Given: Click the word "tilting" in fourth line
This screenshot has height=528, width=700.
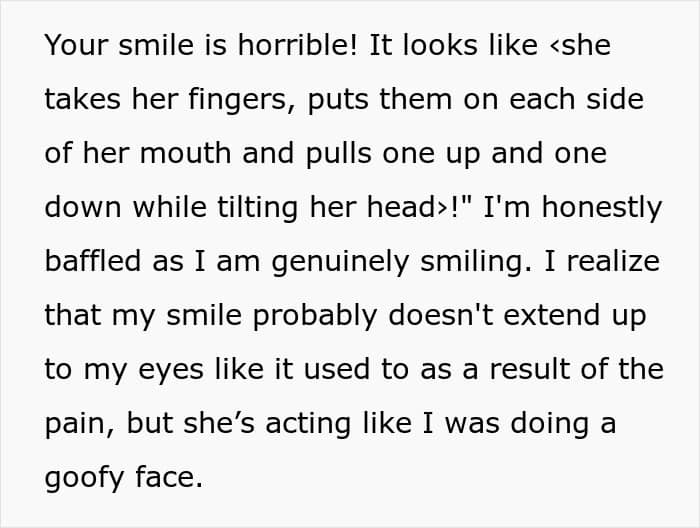Looking at the screenshot, I should click(258, 209).
